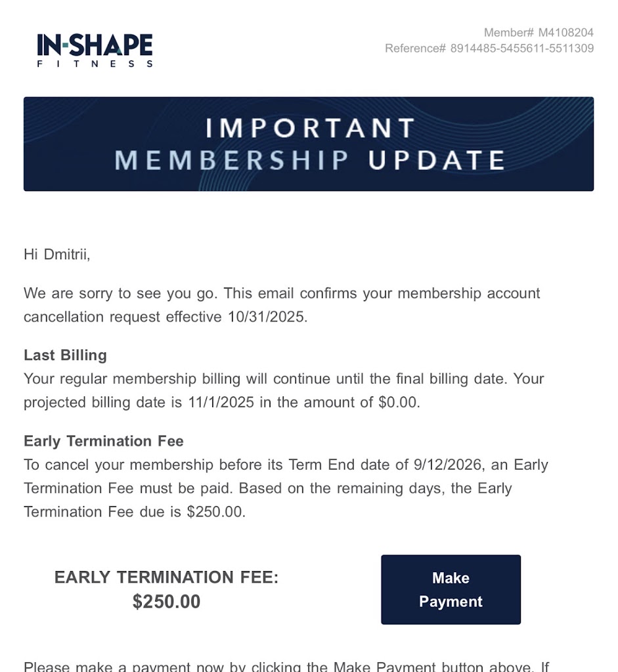Screen dimensions: 618x672
Task: Click the word IMPORTANT in the banner
Action: (310, 128)
